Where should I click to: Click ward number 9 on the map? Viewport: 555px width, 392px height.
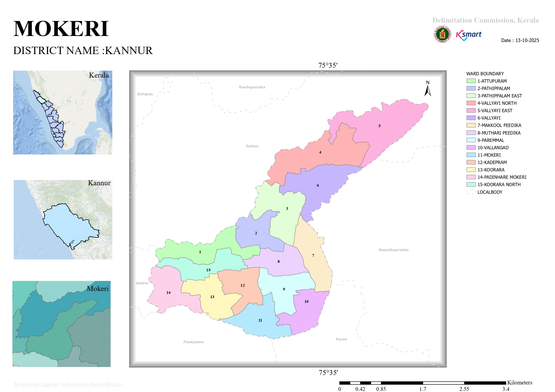click(x=284, y=289)
